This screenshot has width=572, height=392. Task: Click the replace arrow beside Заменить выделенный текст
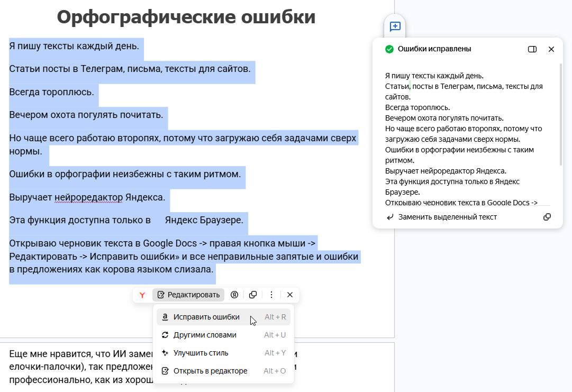(x=389, y=216)
